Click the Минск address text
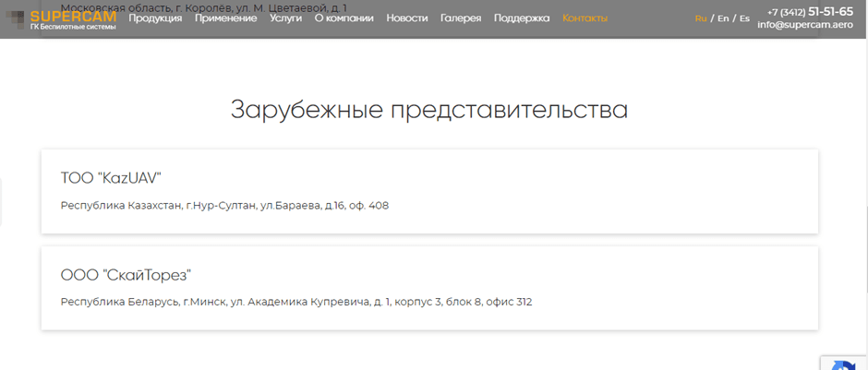 point(295,302)
